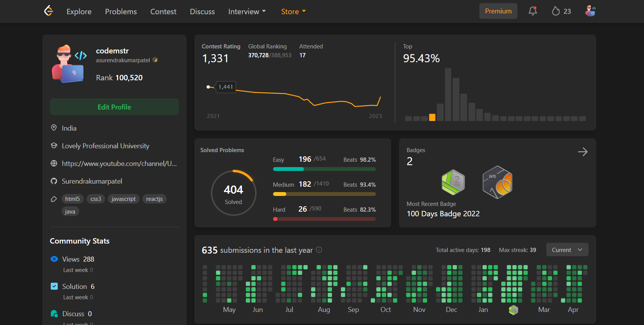
Task: Expand the Store dropdown
Action: [294, 12]
